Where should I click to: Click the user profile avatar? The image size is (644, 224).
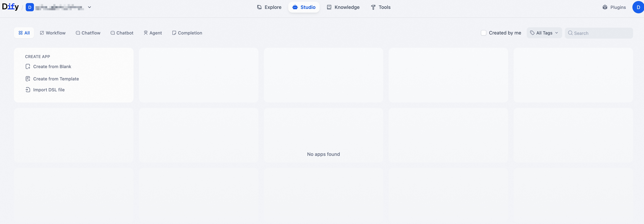click(638, 7)
